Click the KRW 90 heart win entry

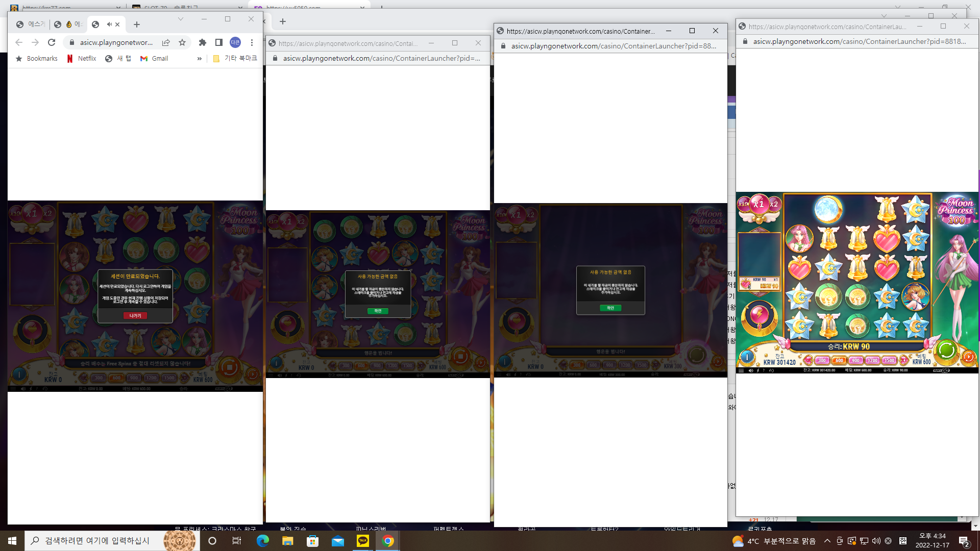(x=760, y=283)
